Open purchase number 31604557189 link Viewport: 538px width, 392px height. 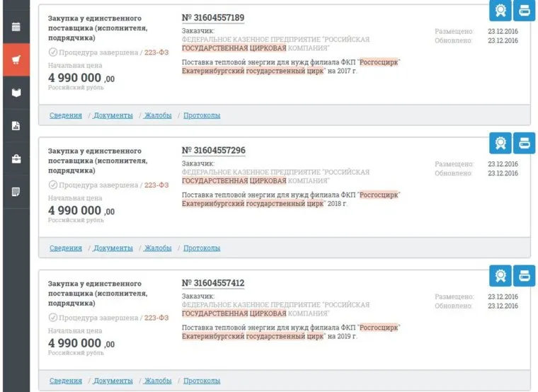(x=213, y=18)
